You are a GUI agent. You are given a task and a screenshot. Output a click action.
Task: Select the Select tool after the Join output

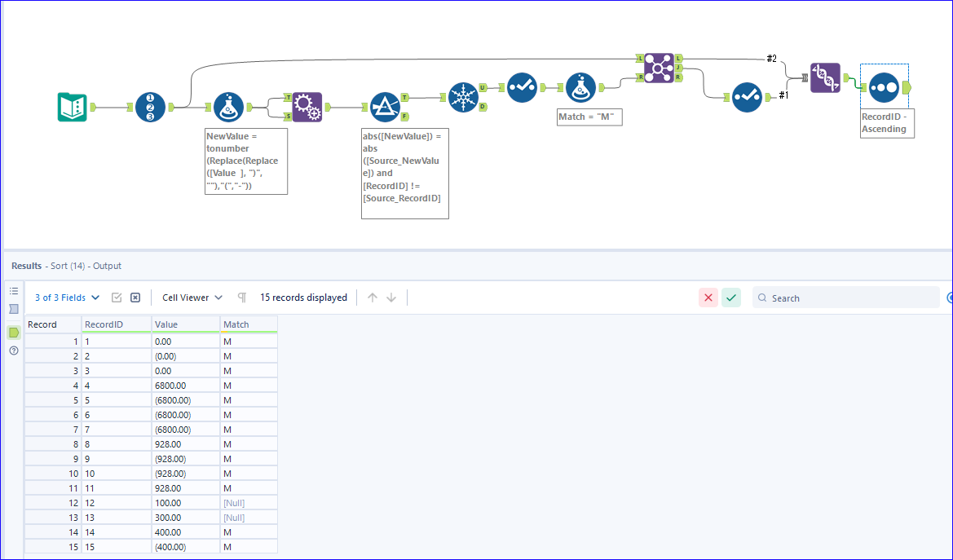tap(746, 96)
